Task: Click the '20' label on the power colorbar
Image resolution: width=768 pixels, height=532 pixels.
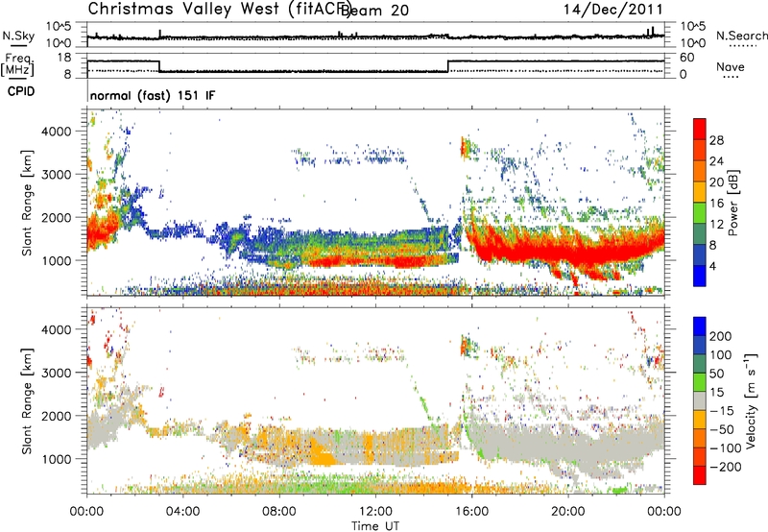Action: pyautogui.click(x=716, y=182)
